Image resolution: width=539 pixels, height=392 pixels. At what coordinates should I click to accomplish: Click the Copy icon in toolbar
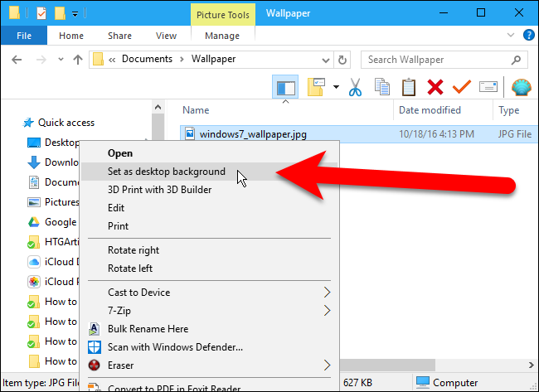point(381,87)
